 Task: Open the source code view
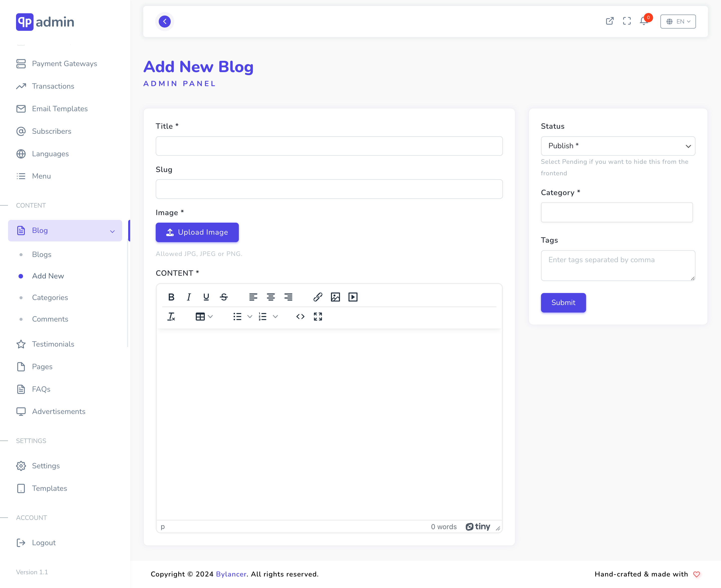300,317
